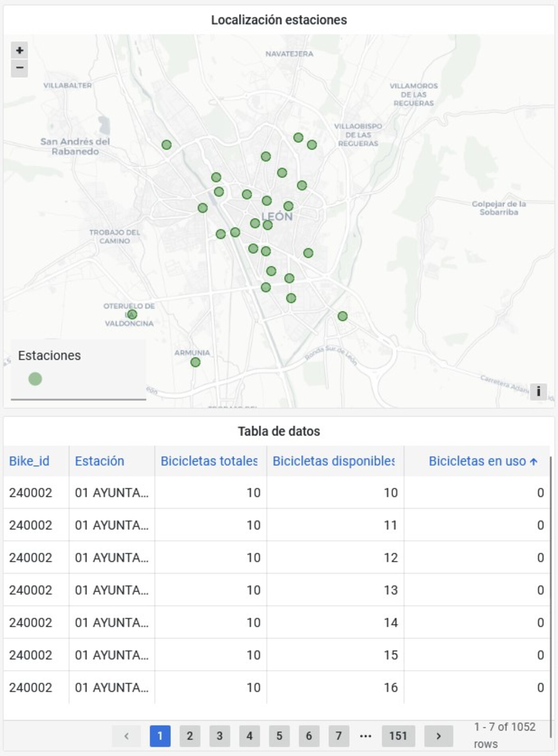The width and height of the screenshot is (558, 756).
Task: Click the '1 - 7 of 1052 rows' counter
Action: click(505, 735)
